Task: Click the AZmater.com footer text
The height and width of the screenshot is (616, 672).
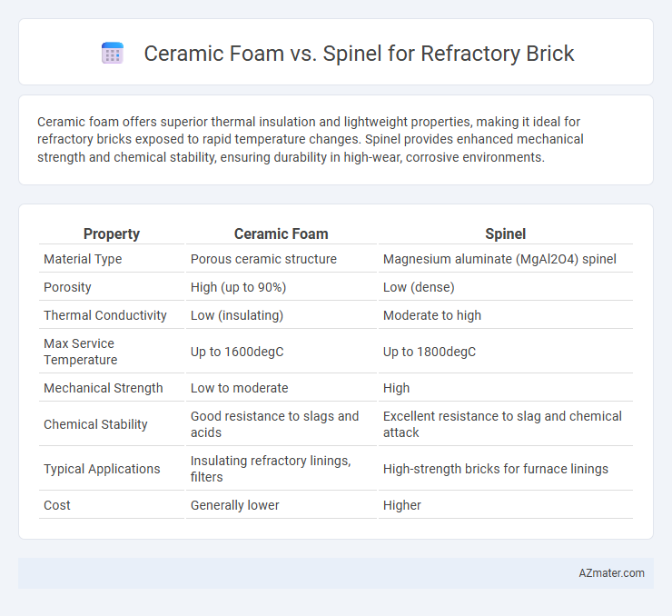Action: pos(611,573)
